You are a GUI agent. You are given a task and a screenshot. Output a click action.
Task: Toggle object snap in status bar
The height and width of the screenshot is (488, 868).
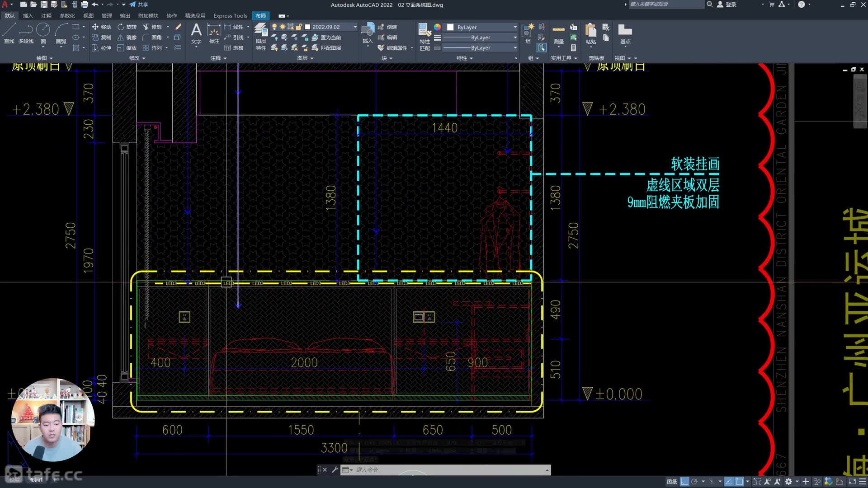[x=739, y=482]
